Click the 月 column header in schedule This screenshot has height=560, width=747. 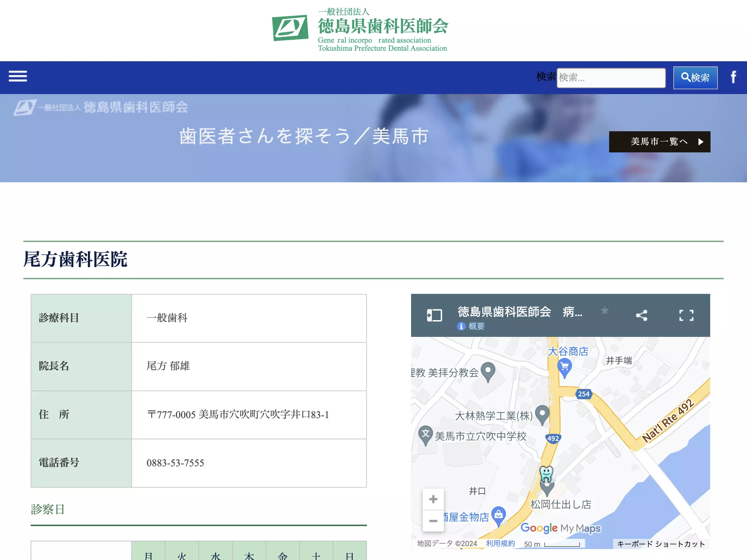tap(148, 551)
